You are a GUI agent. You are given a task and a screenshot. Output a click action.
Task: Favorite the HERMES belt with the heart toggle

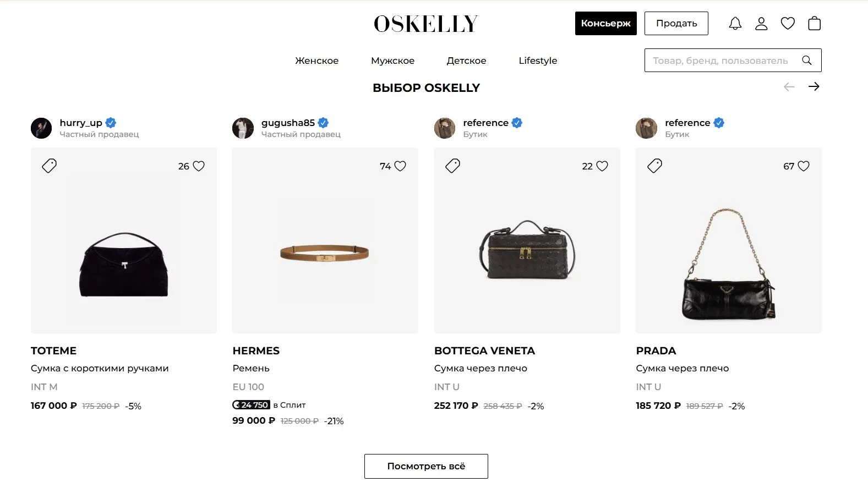point(400,166)
